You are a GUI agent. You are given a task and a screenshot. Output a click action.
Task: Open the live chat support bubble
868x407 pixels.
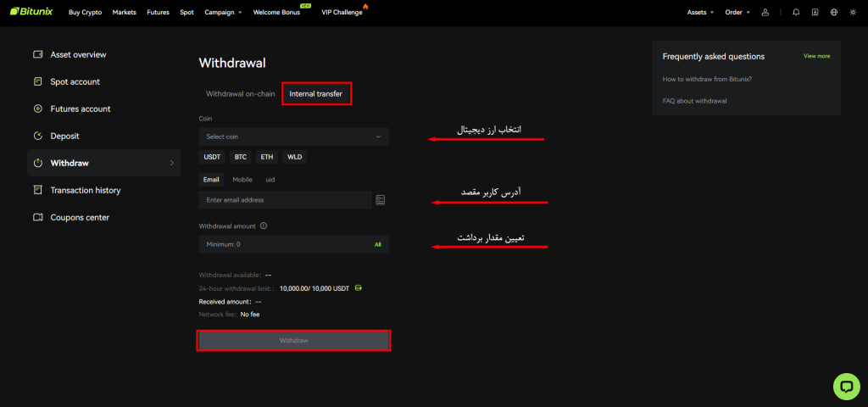tap(847, 387)
